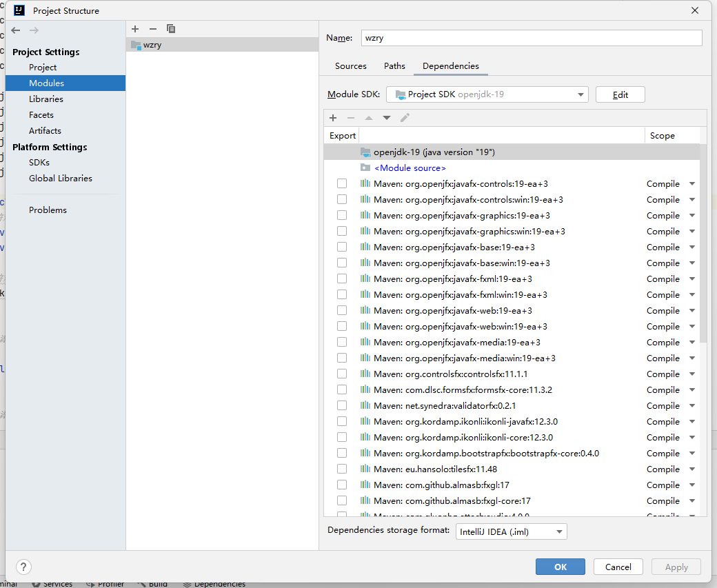The image size is (717, 588).
Task: Open scope dropdown for javafx-graphics:19-ea+3
Action: (692, 215)
